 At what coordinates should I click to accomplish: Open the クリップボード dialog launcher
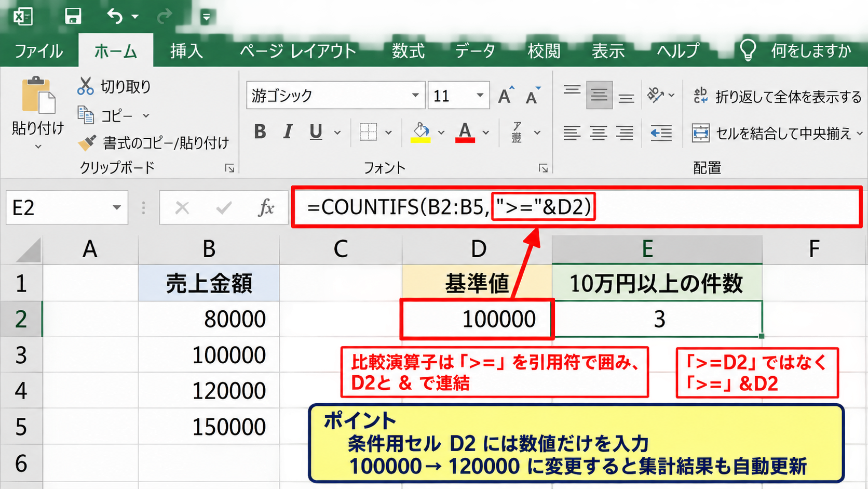229,168
